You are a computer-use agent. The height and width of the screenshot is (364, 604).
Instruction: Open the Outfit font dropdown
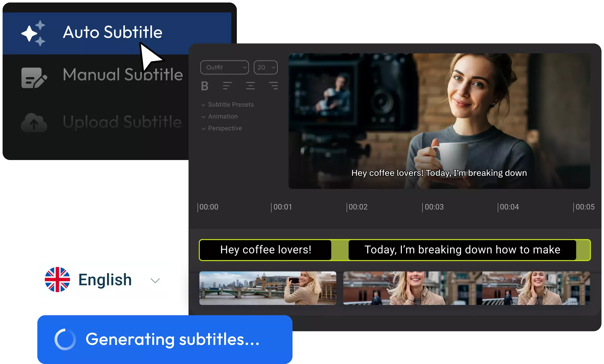tap(224, 67)
